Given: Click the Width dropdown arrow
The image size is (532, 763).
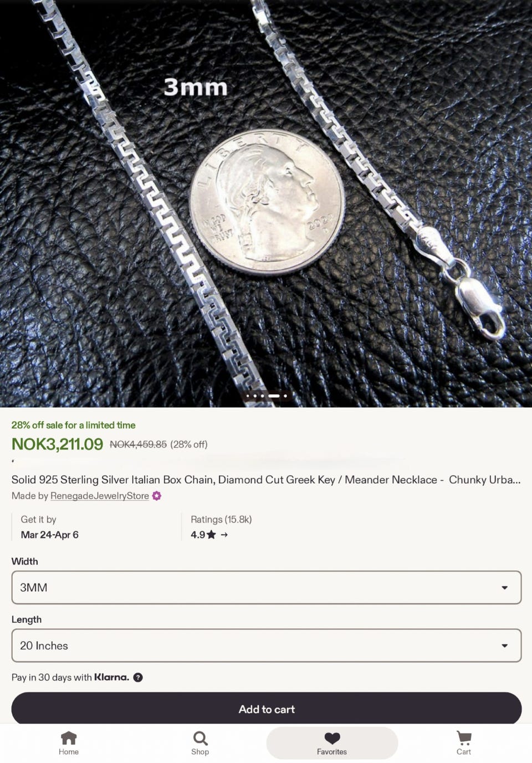Looking at the screenshot, I should coord(504,587).
